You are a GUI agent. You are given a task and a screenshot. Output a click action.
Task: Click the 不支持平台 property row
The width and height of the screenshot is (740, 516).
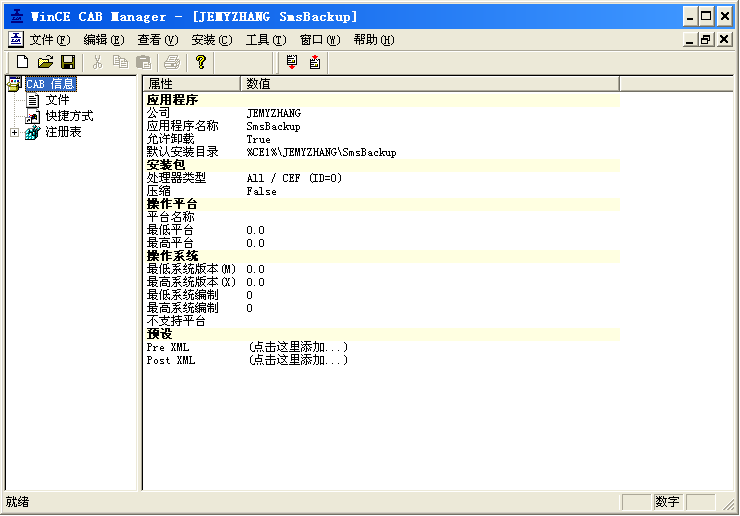[381, 321]
